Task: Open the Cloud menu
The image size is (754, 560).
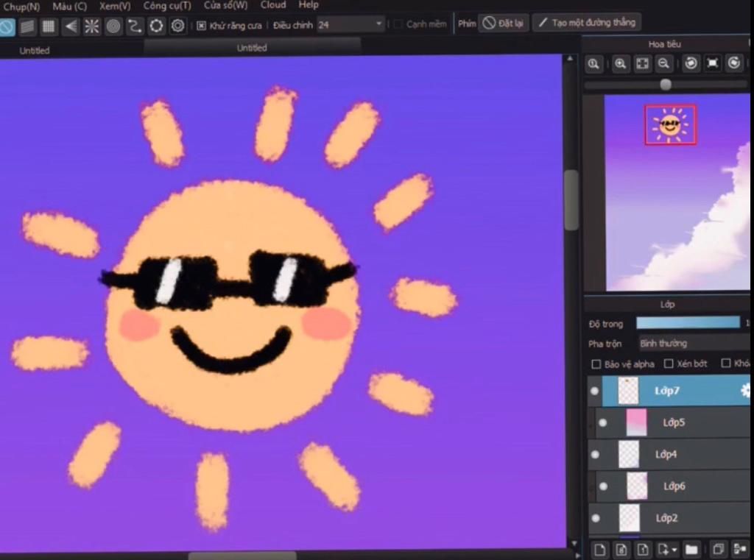Action: point(272,5)
